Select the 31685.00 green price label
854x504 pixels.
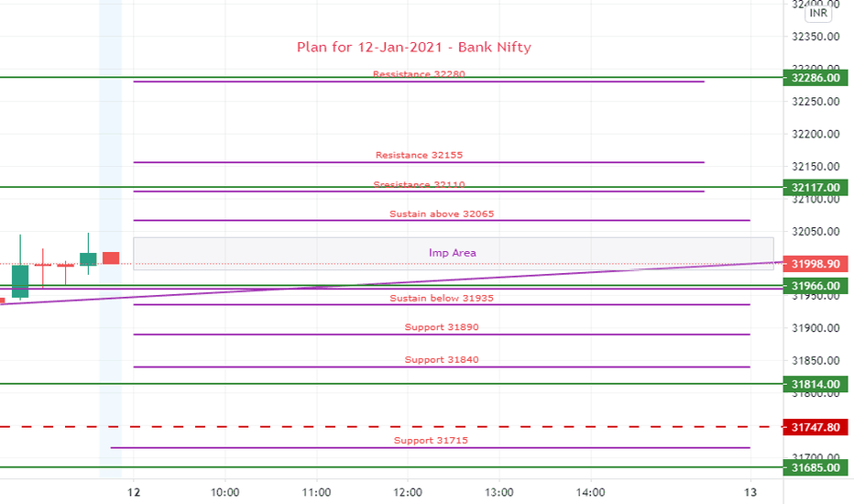point(816,467)
